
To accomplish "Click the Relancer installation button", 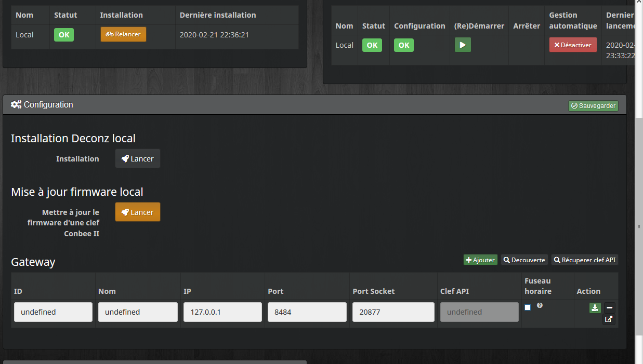I will 123,34.
